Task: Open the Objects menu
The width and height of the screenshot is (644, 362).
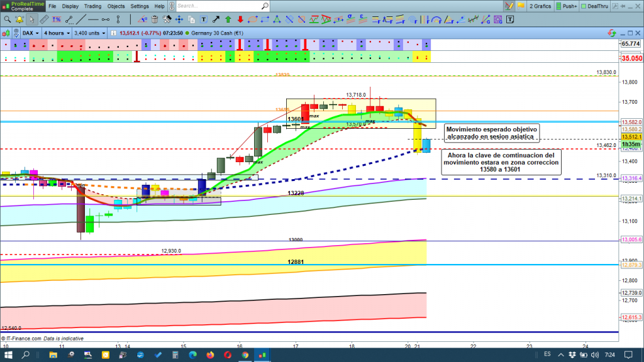Action: point(116,6)
